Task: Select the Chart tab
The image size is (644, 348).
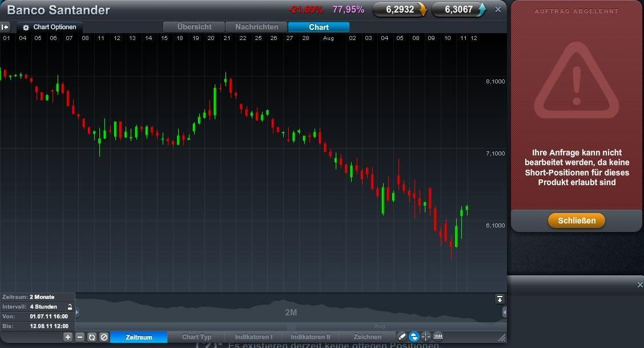Action: click(319, 27)
